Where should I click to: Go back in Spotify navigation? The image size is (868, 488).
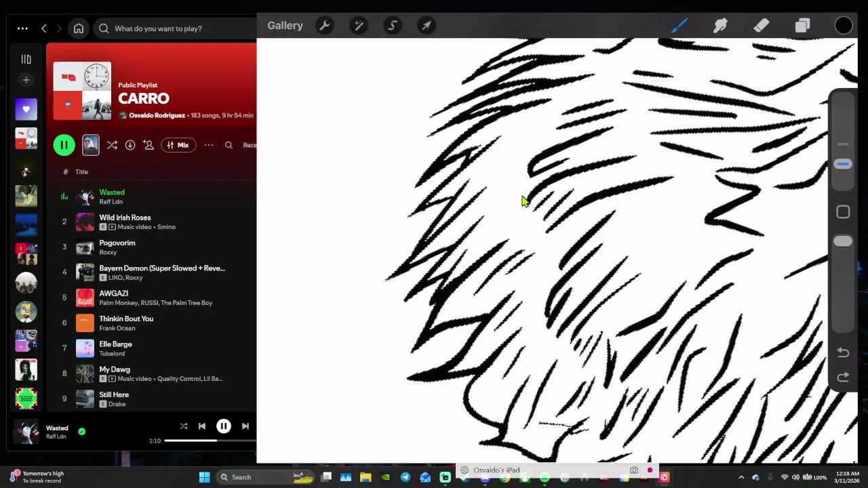point(44,28)
